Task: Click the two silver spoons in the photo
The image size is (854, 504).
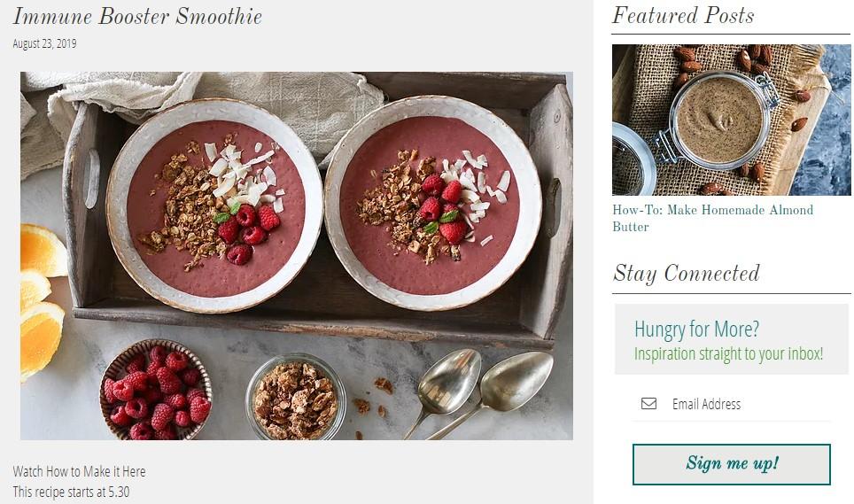Action: 479,392
